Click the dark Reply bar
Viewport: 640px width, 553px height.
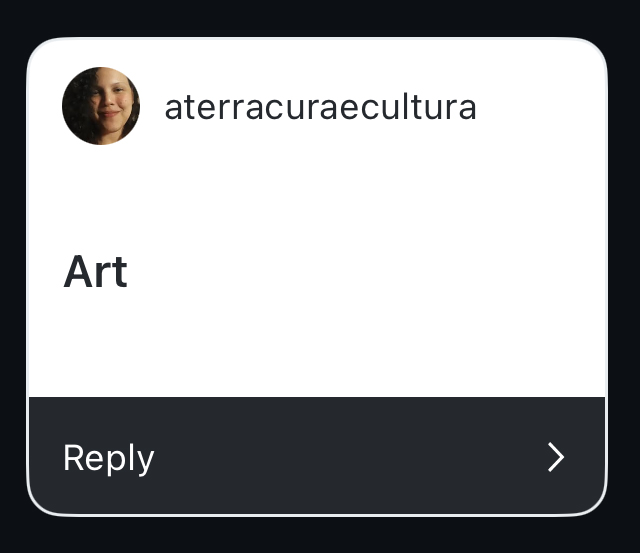click(x=316, y=456)
